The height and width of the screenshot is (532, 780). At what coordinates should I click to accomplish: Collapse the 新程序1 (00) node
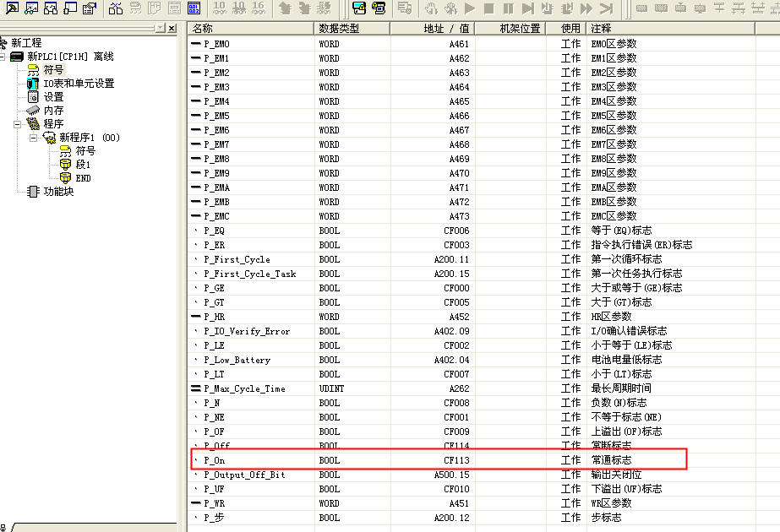(34, 138)
